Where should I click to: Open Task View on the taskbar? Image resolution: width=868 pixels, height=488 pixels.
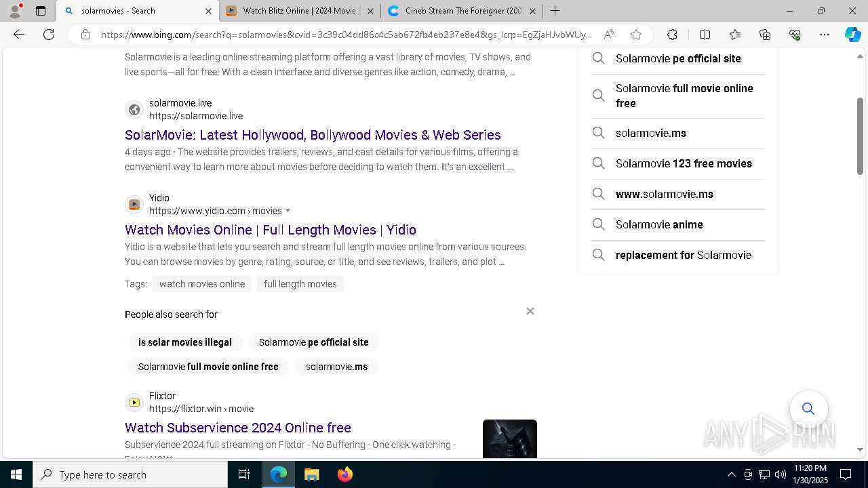pos(244,474)
